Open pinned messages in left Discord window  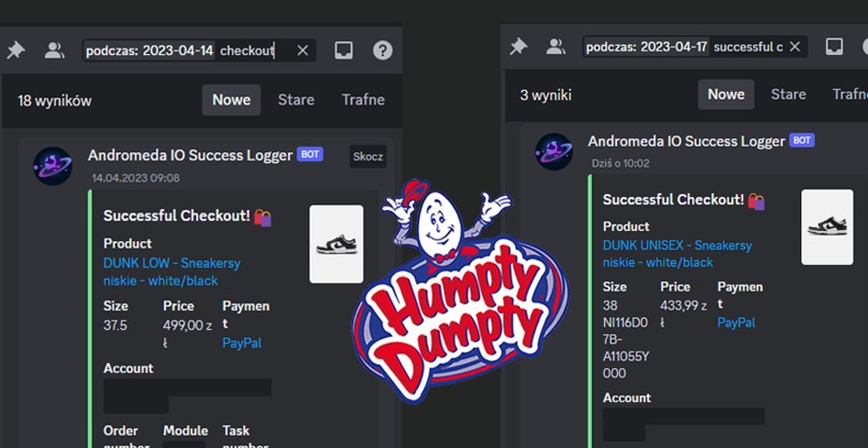[x=16, y=50]
